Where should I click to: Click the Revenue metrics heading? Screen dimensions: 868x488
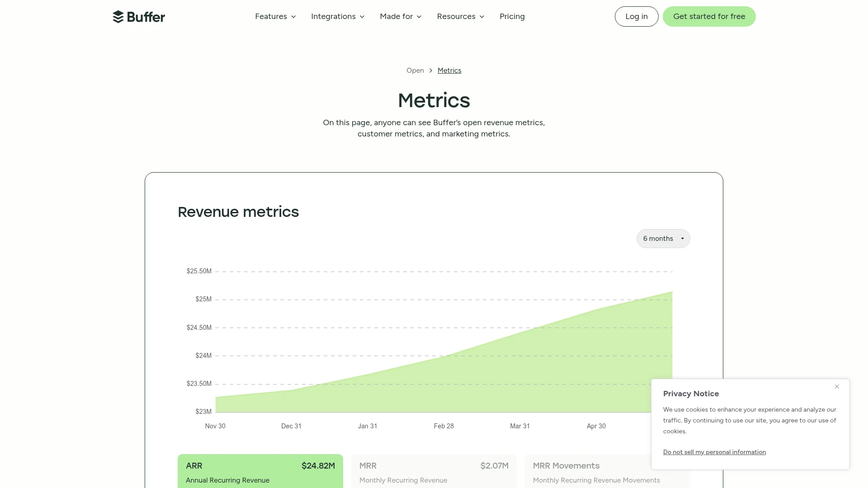pyautogui.click(x=238, y=212)
